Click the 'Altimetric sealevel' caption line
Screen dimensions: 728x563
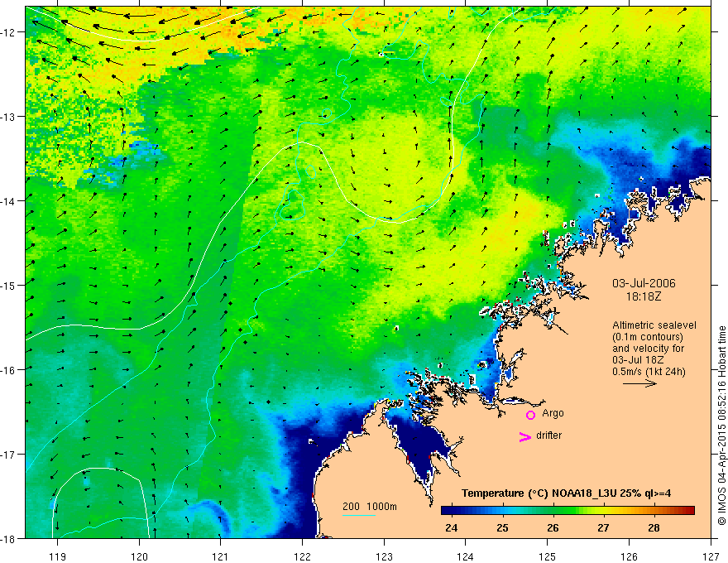tap(654, 325)
